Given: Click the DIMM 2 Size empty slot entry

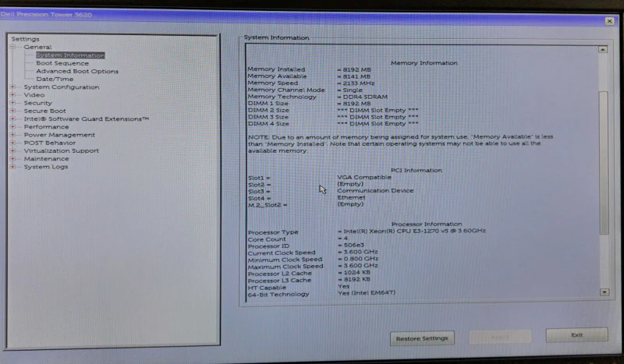Looking at the screenshot, I should [378, 110].
